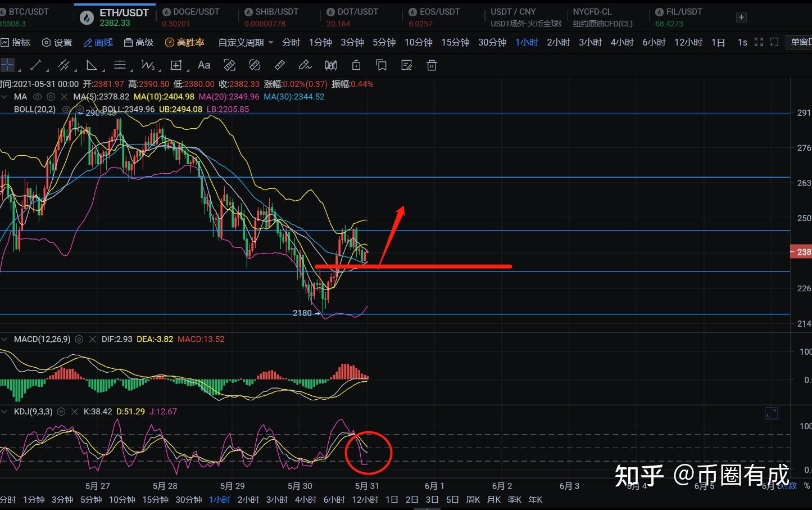
Task: Toggle BOLL indicator visibility eye
Action: [66, 110]
